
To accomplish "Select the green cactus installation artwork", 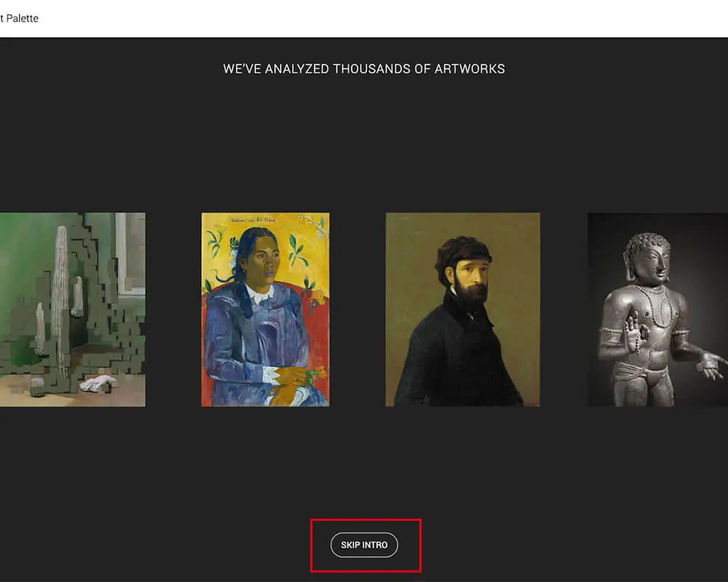I will (72, 310).
